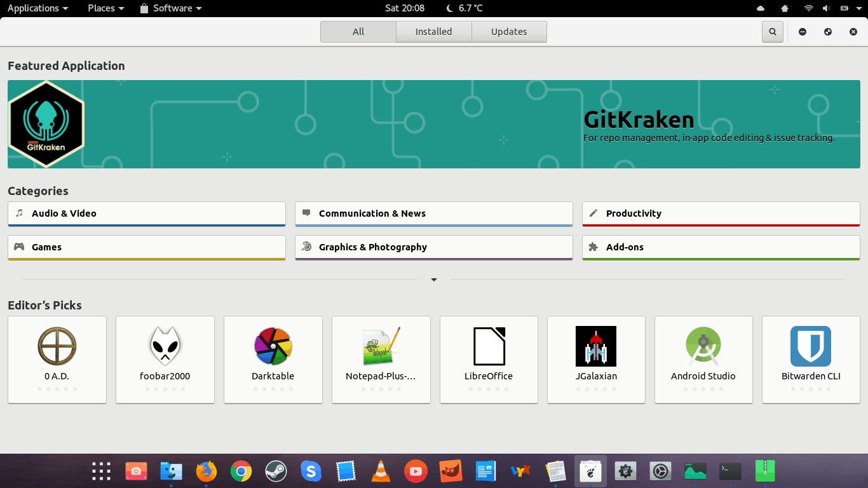Open the Applications menu in top bar
The image size is (868, 488).
click(x=38, y=8)
